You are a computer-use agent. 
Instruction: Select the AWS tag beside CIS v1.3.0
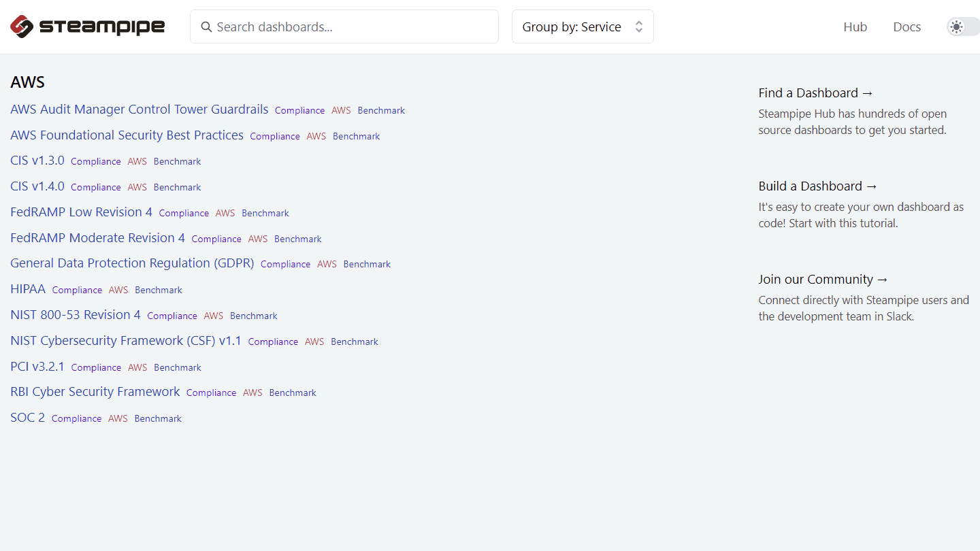tap(137, 161)
